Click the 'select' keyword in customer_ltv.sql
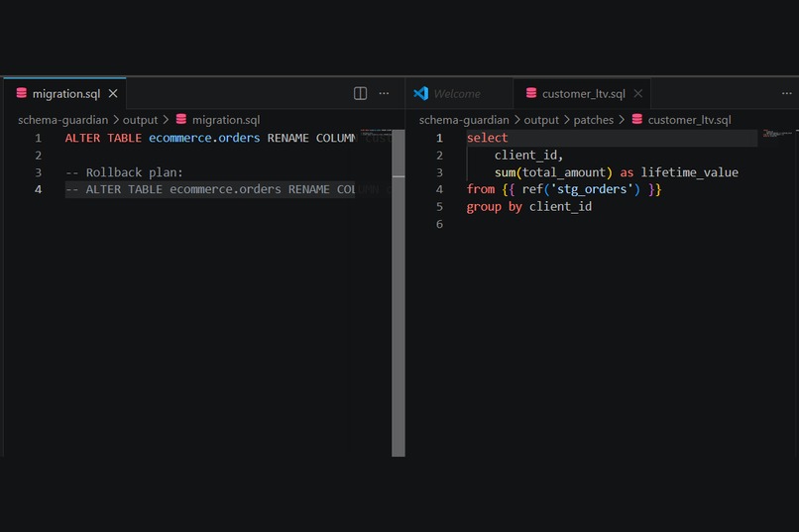Viewport: 799px width, 532px height. tap(487, 138)
